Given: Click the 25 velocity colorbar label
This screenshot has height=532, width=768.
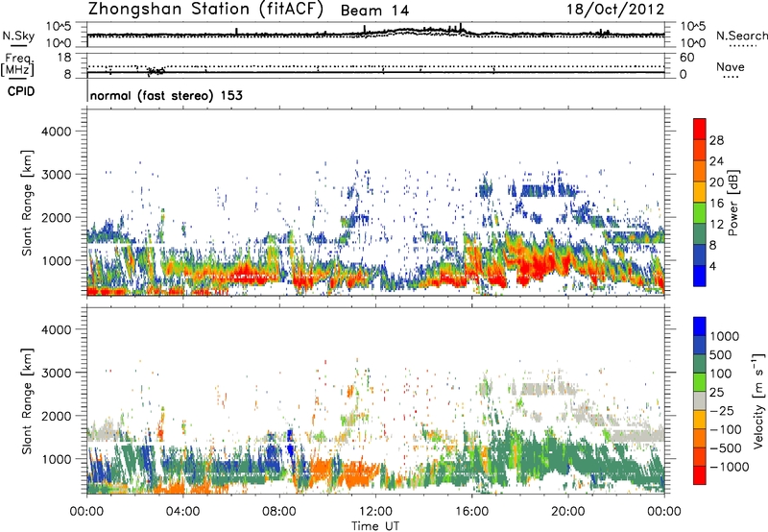Looking at the screenshot, I should 716,393.
